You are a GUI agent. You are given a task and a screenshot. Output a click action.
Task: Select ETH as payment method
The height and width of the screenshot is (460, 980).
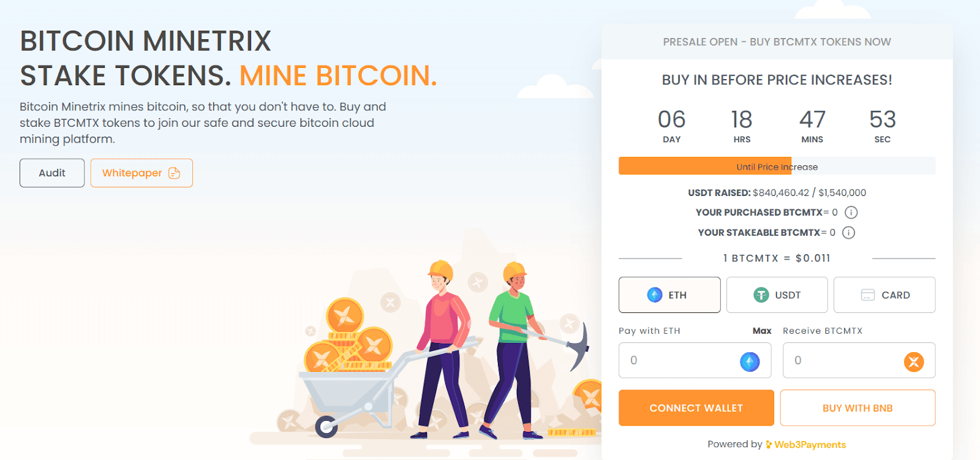(669, 295)
